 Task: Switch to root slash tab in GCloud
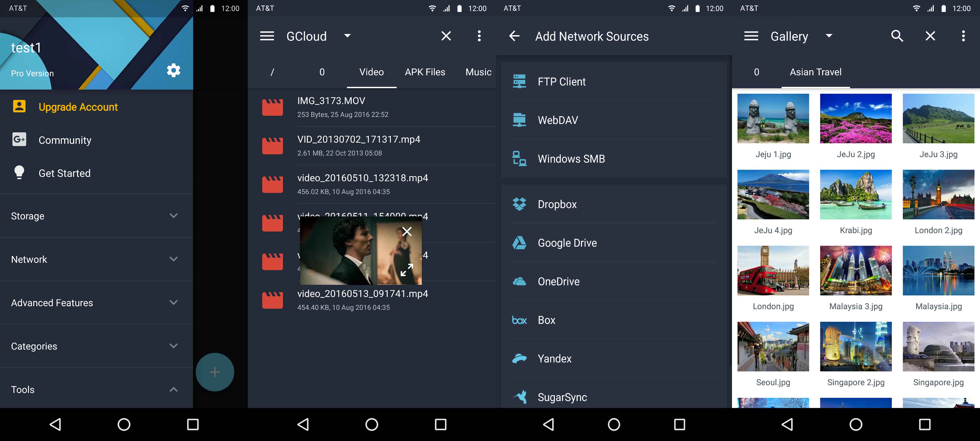[272, 72]
